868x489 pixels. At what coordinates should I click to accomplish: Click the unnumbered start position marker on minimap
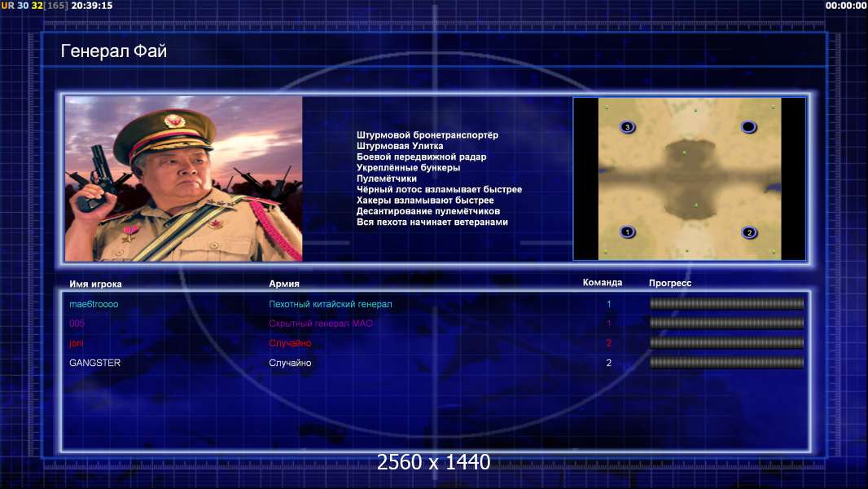click(748, 127)
